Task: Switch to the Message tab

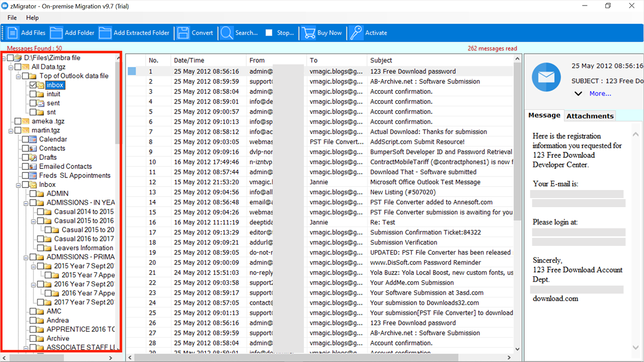Action: (544, 115)
